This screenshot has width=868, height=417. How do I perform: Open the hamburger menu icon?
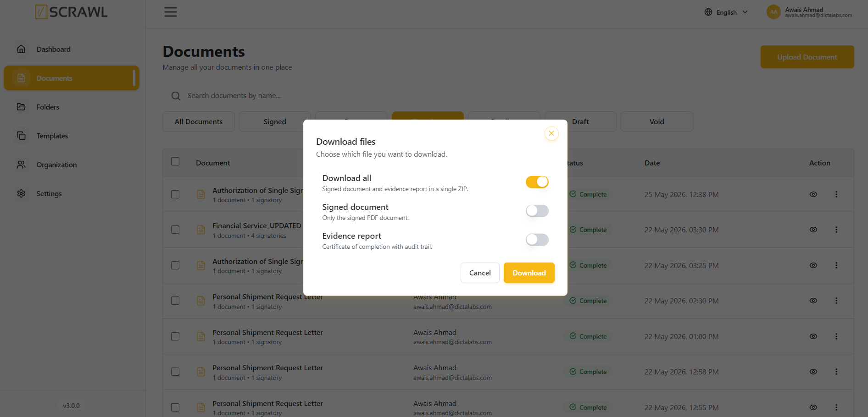(x=171, y=12)
